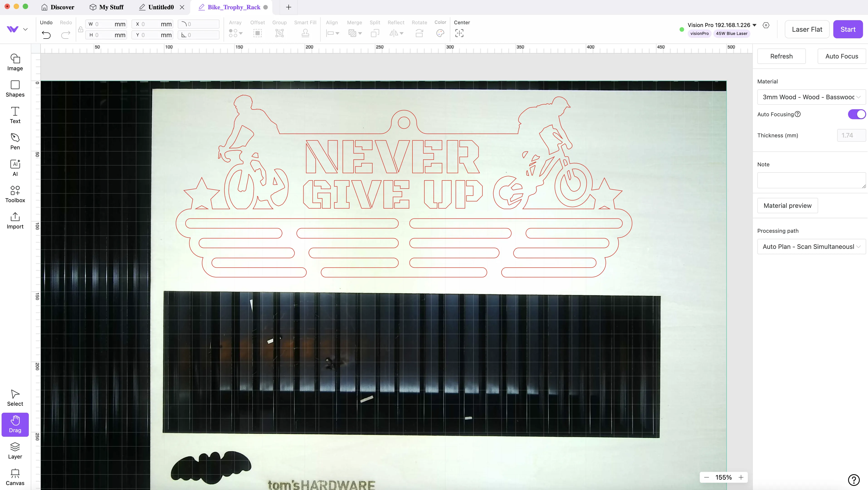The width and height of the screenshot is (868, 490).
Task: Toggle the Auto Focusing switch
Action: tap(856, 114)
